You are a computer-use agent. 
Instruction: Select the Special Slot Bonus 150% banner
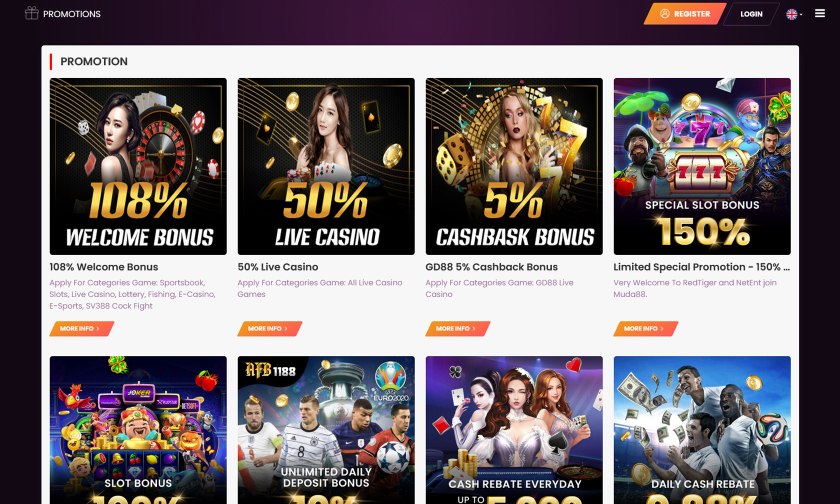coord(702,166)
